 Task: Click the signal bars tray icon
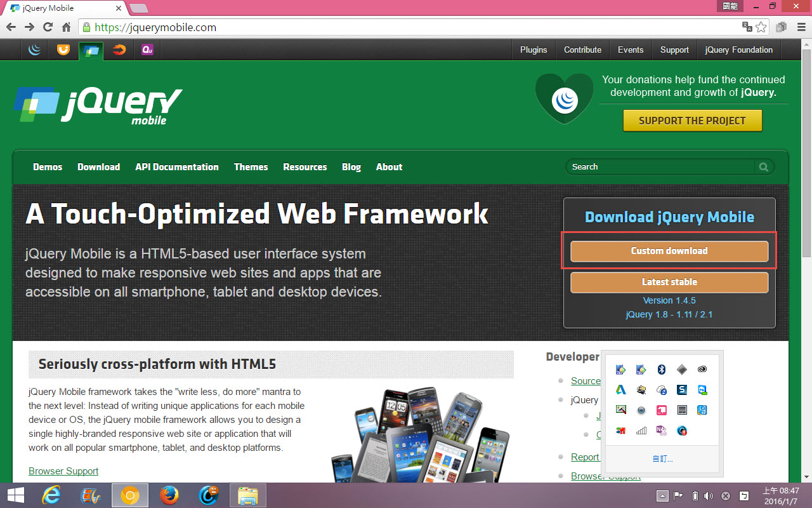click(641, 431)
